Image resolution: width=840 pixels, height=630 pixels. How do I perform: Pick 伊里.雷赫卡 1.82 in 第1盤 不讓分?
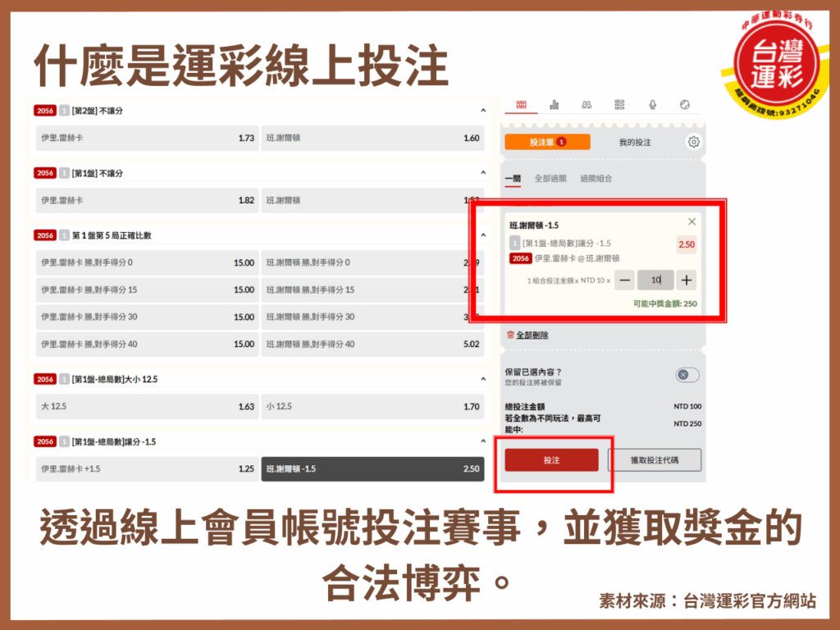click(x=148, y=200)
